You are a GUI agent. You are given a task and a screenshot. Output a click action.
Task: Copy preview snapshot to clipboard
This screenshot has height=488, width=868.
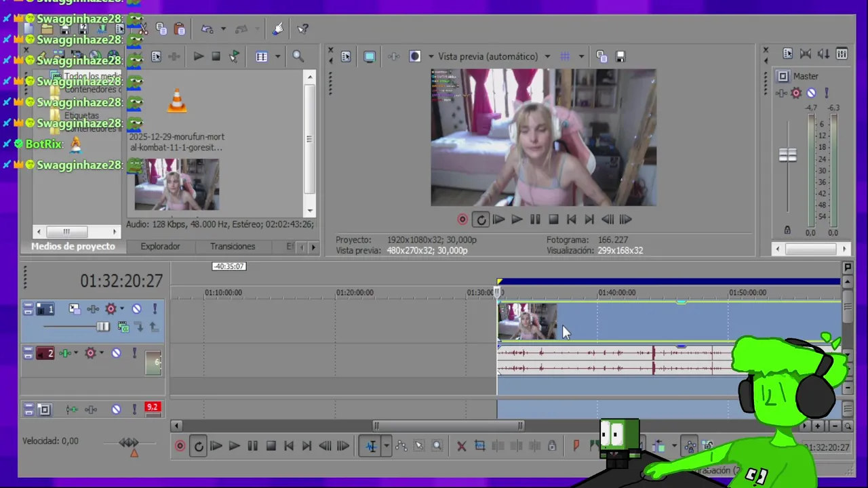pos(601,57)
